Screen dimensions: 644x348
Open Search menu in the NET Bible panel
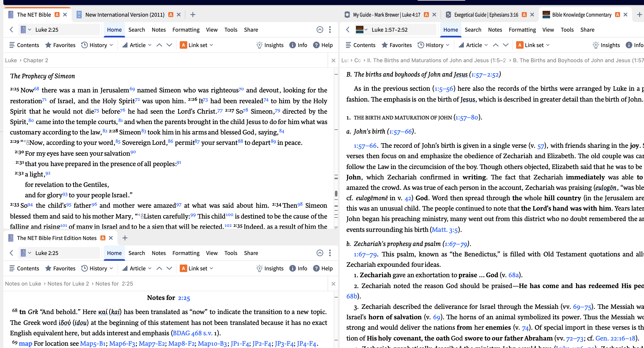click(136, 30)
